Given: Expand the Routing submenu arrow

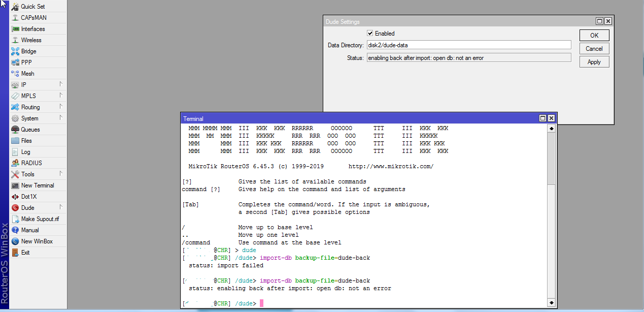Looking at the screenshot, I should point(60,107).
